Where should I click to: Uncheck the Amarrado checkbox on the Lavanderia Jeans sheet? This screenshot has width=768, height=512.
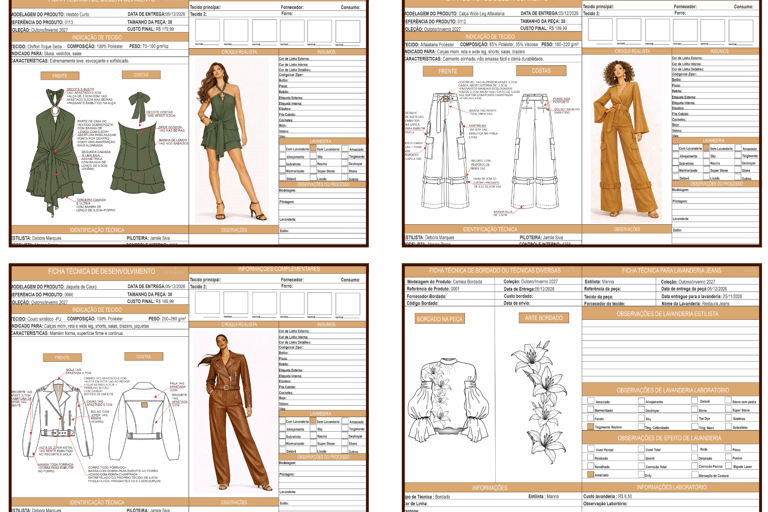click(591, 475)
